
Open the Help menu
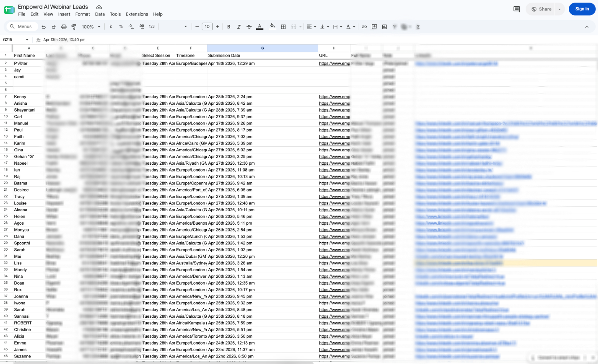tap(158, 14)
